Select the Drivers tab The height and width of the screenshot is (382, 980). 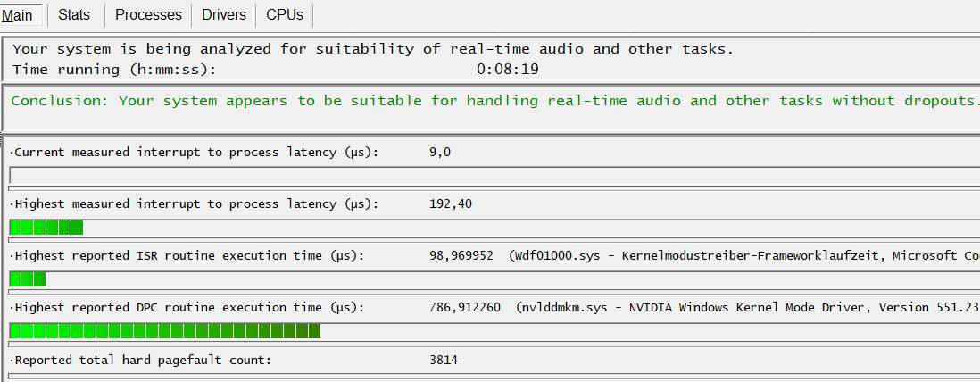223,14
